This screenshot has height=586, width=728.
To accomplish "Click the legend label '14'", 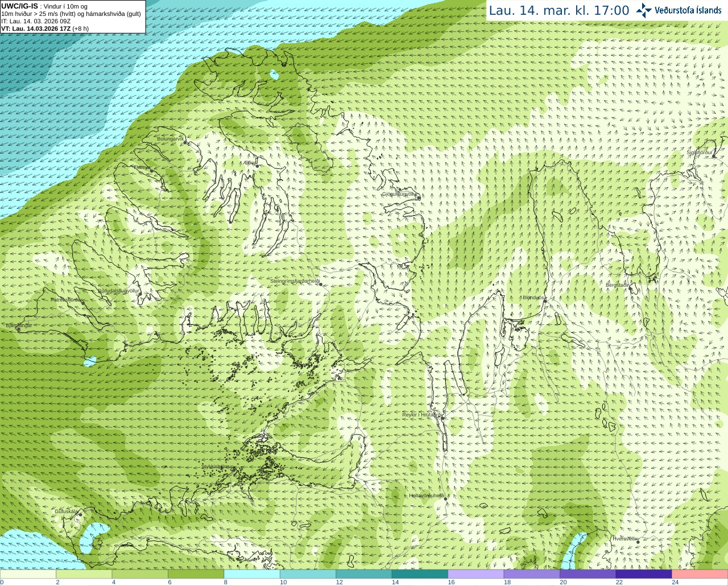I will click(395, 582).
